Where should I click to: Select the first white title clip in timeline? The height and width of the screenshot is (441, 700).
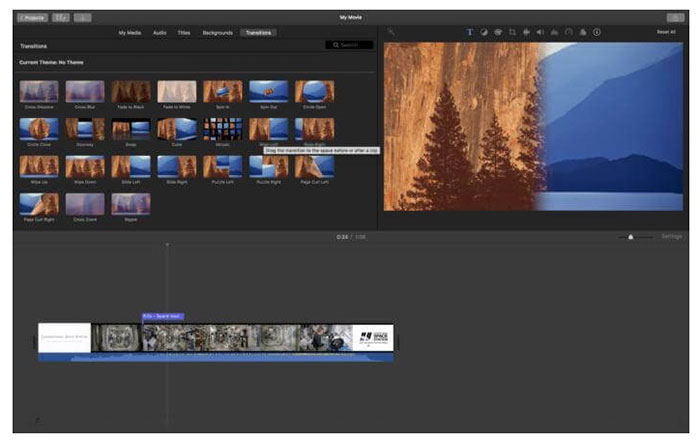[x=65, y=337]
